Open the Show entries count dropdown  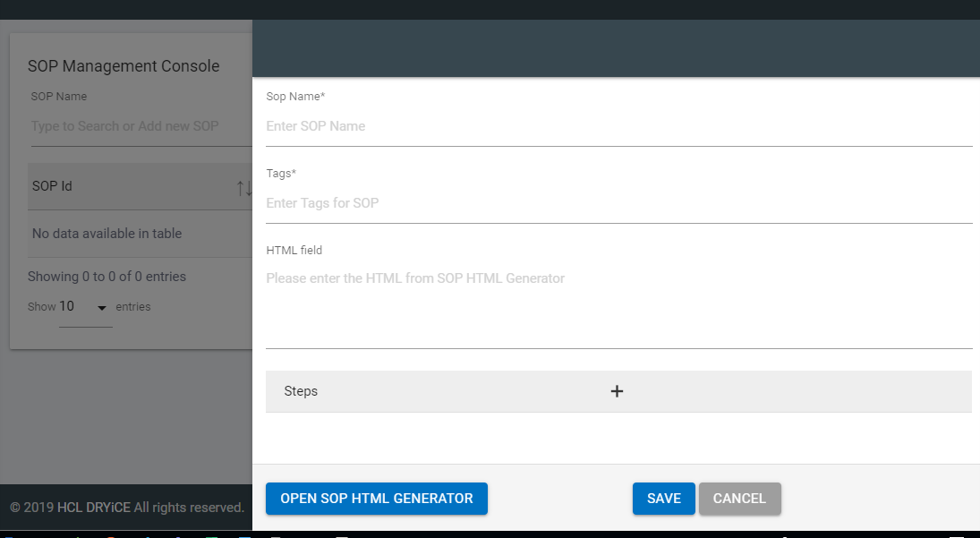(x=85, y=307)
